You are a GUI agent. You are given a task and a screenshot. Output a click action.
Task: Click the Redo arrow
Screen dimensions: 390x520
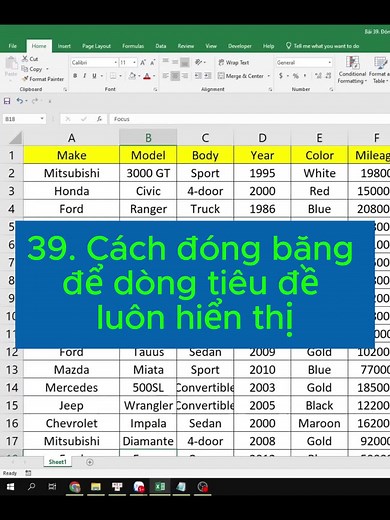point(34,101)
